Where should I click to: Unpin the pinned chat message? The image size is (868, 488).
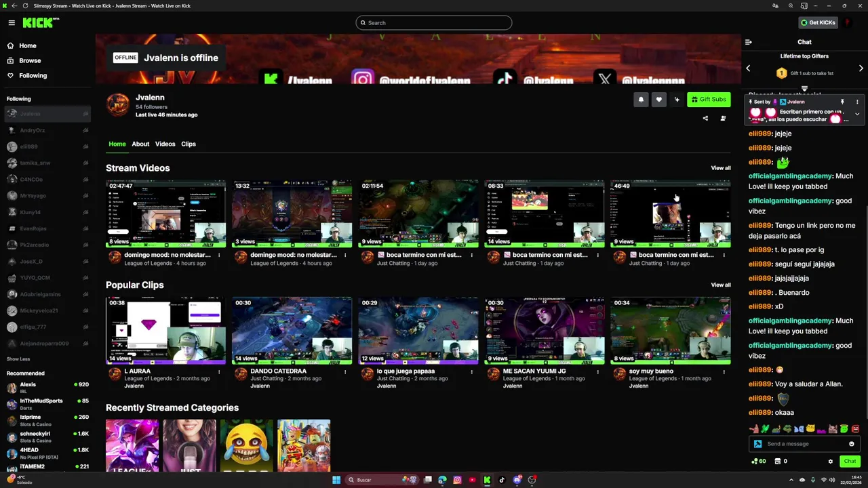842,102
